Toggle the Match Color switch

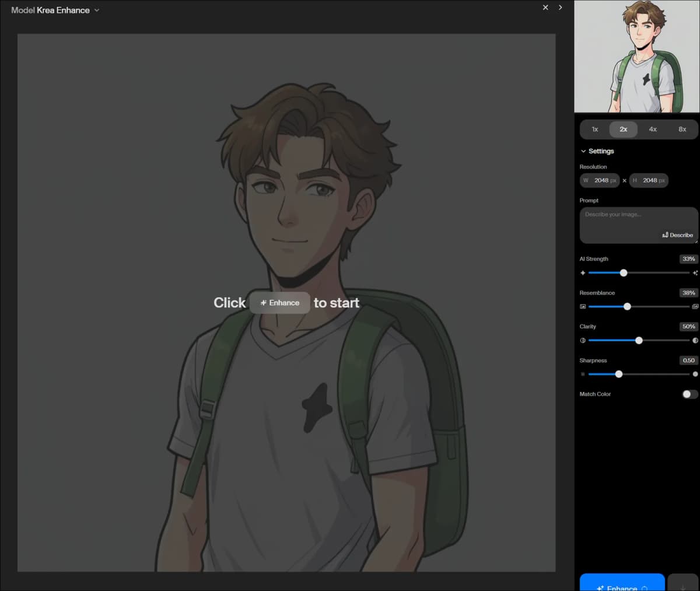click(x=690, y=394)
